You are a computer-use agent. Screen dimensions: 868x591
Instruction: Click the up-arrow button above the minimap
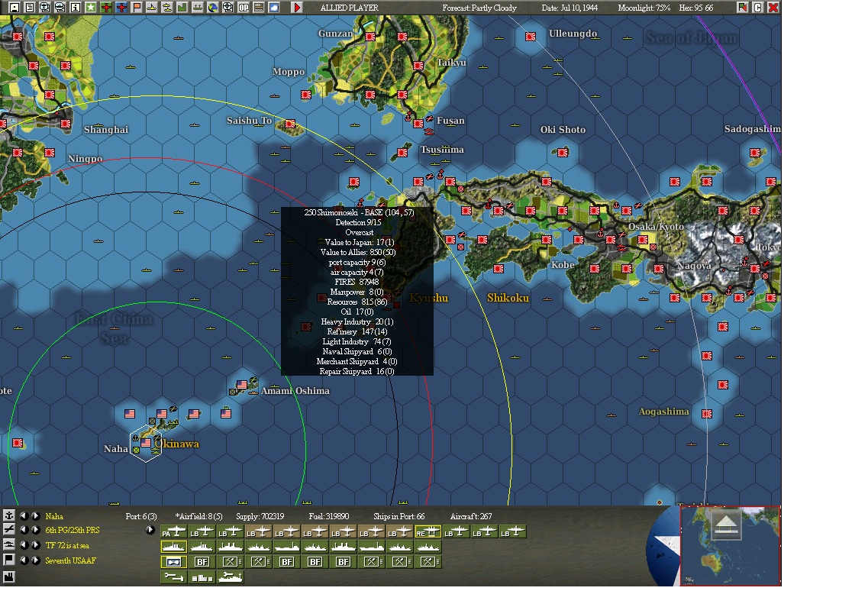click(726, 524)
